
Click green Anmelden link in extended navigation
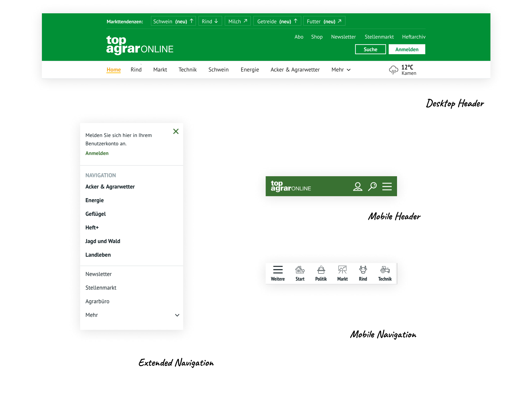tap(97, 153)
